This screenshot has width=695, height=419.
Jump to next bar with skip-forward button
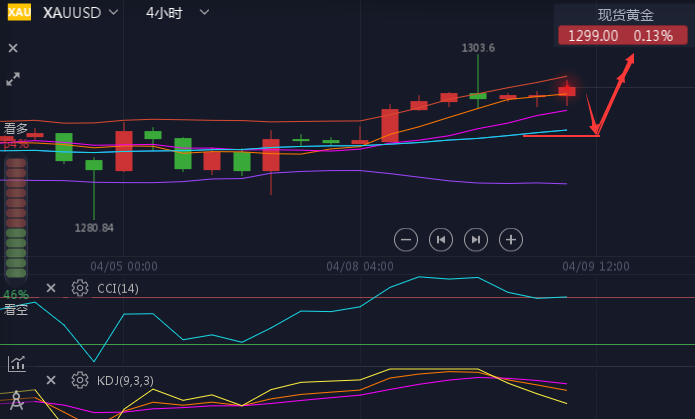tap(476, 239)
